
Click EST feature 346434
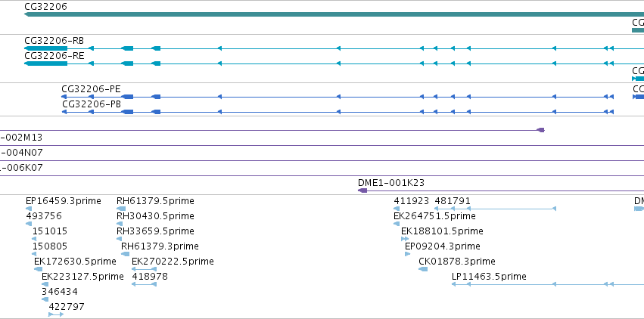click(x=60, y=292)
